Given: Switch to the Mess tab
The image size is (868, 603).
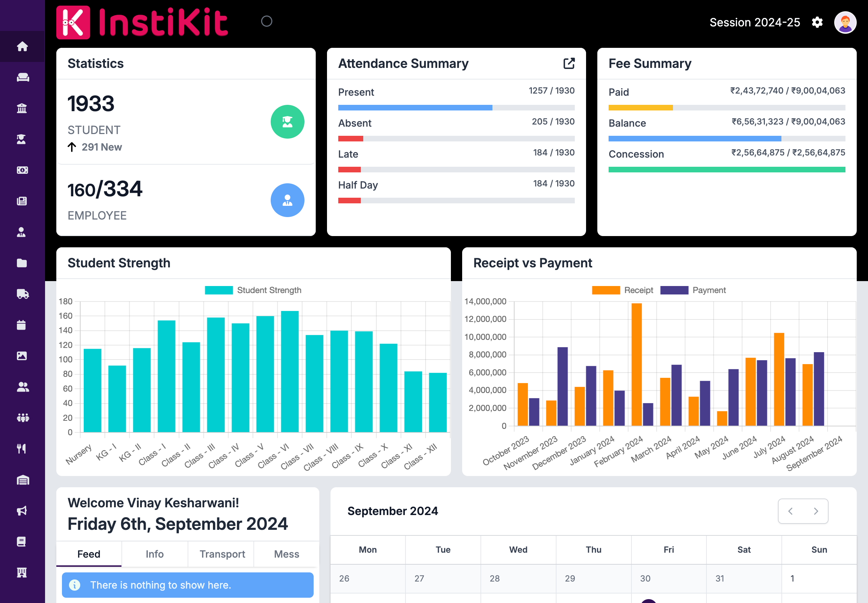Looking at the screenshot, I should [x=286, y=554].
